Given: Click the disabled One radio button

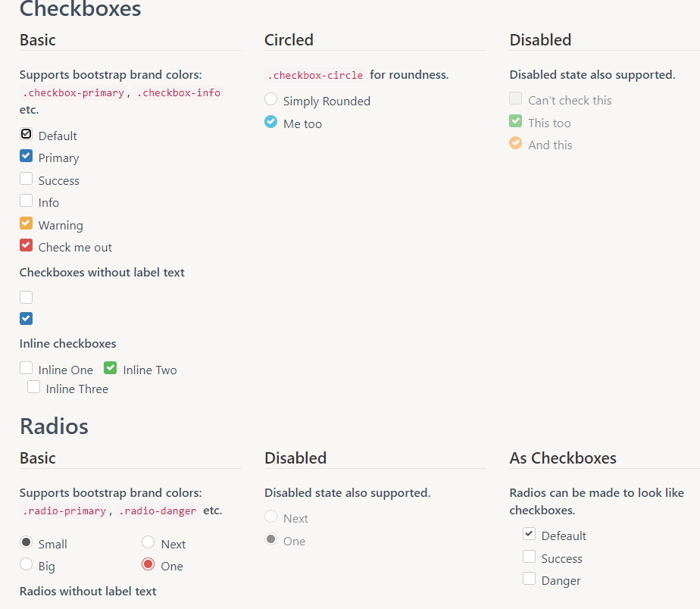Looking at the screenshot, I should coord(271,539).
